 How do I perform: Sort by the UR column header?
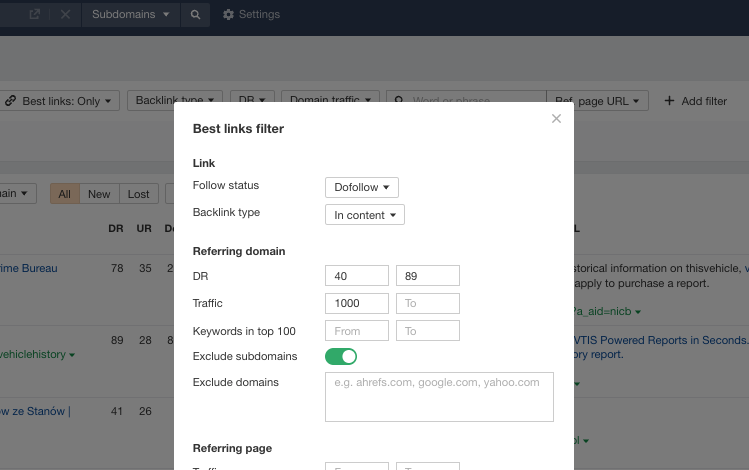click(x=144, y=228)
